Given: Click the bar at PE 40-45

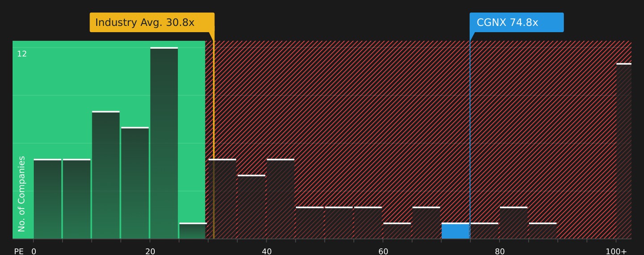Looking at the screenshot, I should pyautogui.click(x=280, y=199).
